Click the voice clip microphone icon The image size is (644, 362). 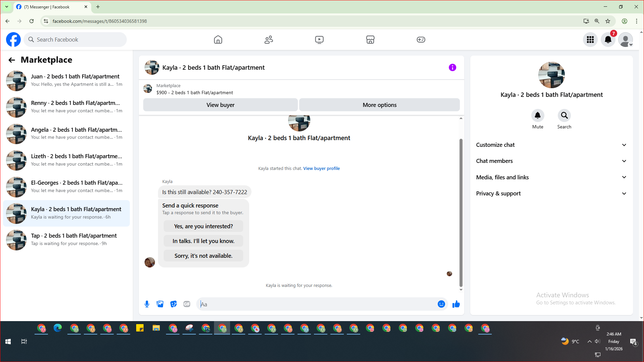147,304
